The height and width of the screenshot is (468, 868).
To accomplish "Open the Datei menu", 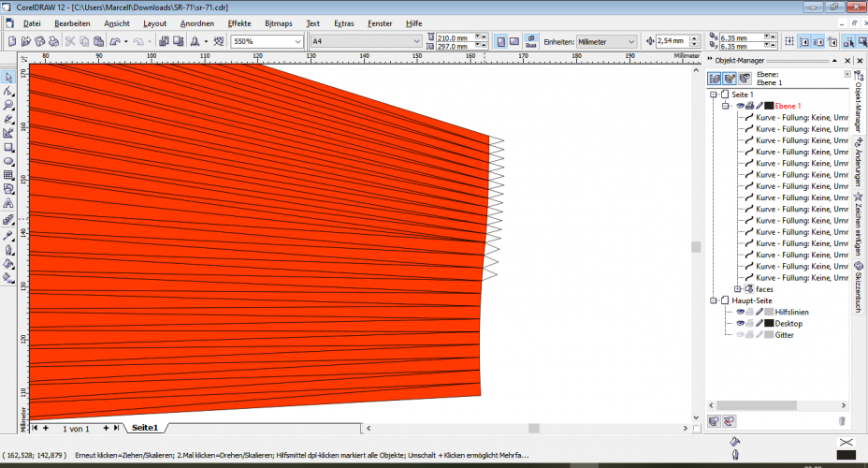I will coord(32,23).
